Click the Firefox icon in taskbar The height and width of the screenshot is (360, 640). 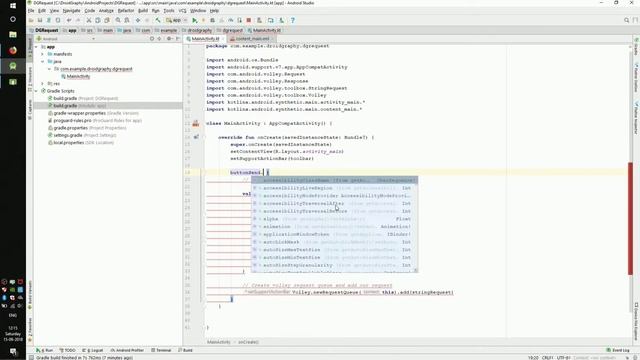click(13, 50)
